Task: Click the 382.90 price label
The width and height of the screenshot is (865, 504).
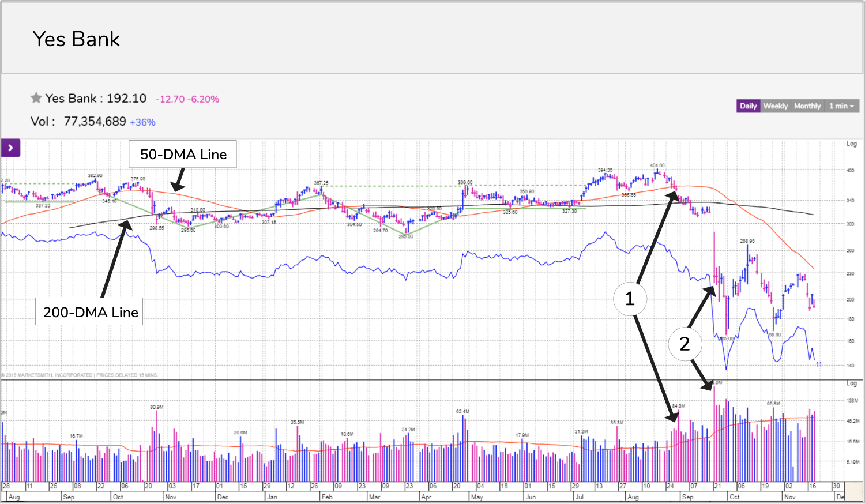Action: pyautogui.click(x=95, y=175)
